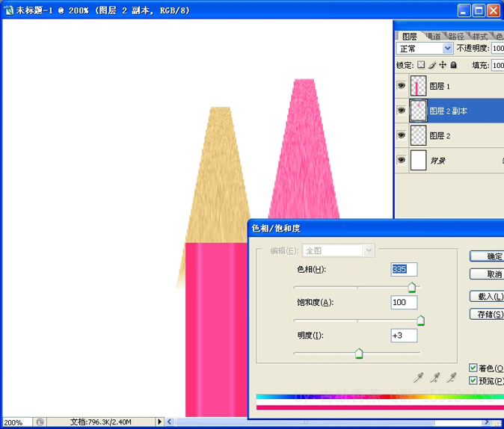This screenshot has height=429, width=504.
Task: Click the lock position move icon
Action: [443, 65]
